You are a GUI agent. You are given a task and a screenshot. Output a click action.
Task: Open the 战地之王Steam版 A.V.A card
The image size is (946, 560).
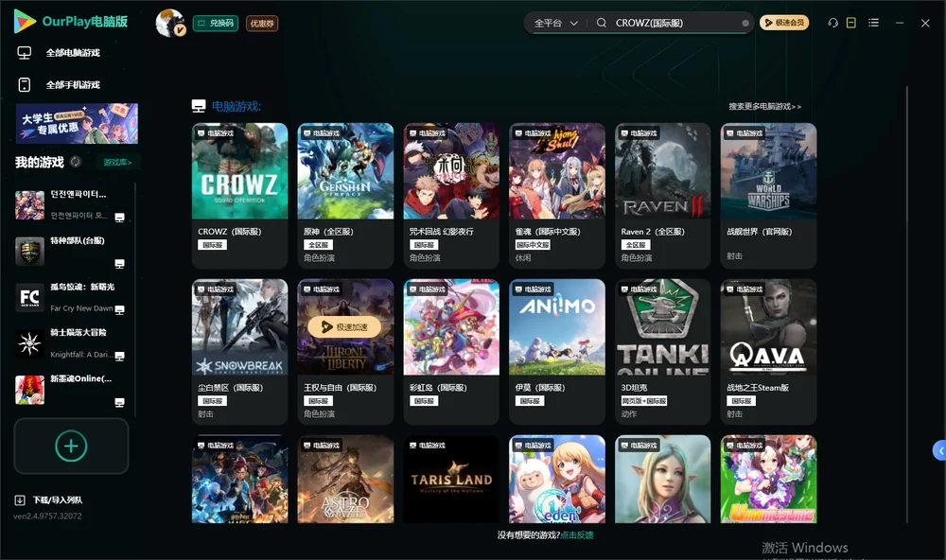(768, 352)
